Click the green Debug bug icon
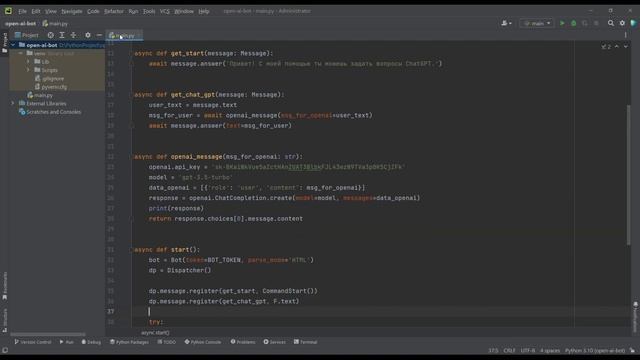 coord(573,23)
